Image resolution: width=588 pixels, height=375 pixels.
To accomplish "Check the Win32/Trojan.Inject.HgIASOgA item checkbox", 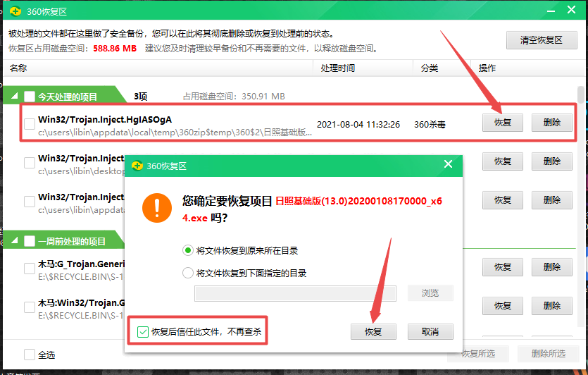I will click(30, 124).
